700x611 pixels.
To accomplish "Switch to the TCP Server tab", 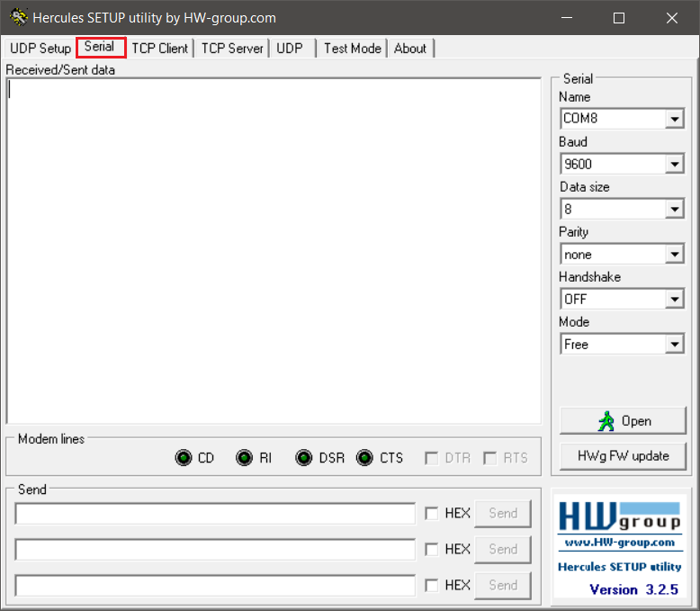I will click(232, 49).
